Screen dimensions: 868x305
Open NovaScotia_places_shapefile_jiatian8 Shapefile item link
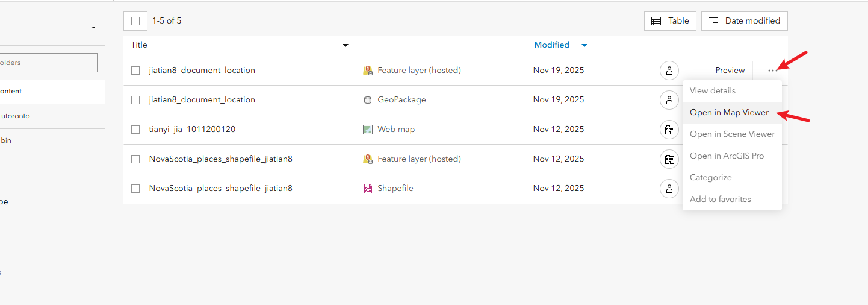click(220, 189)
